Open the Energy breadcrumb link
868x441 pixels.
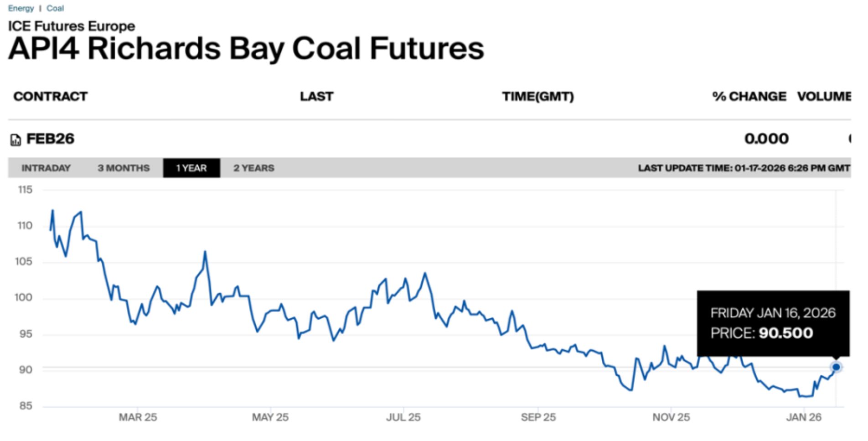21,8
